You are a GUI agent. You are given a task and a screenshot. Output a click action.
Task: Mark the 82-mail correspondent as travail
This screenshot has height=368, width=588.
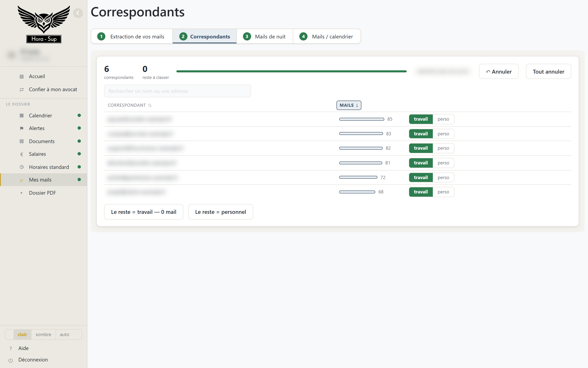pyautogui.click(x=421, y=148)
